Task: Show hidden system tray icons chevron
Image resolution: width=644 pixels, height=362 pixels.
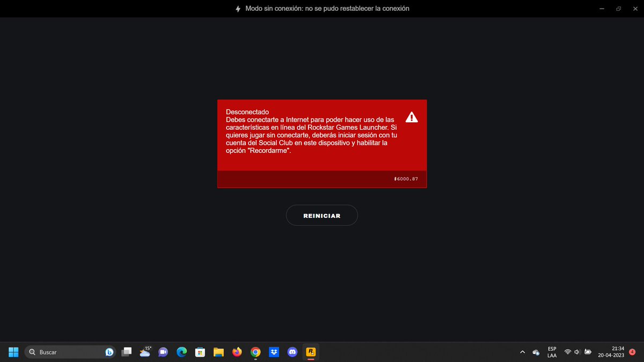Action: tap(523, 352)
